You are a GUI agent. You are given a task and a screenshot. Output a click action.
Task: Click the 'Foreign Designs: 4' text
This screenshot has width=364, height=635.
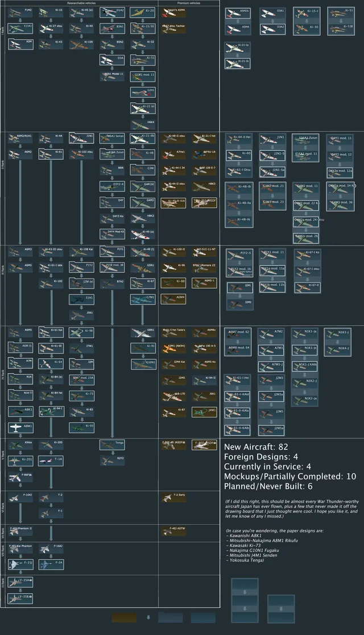click(x=261, y=457)
